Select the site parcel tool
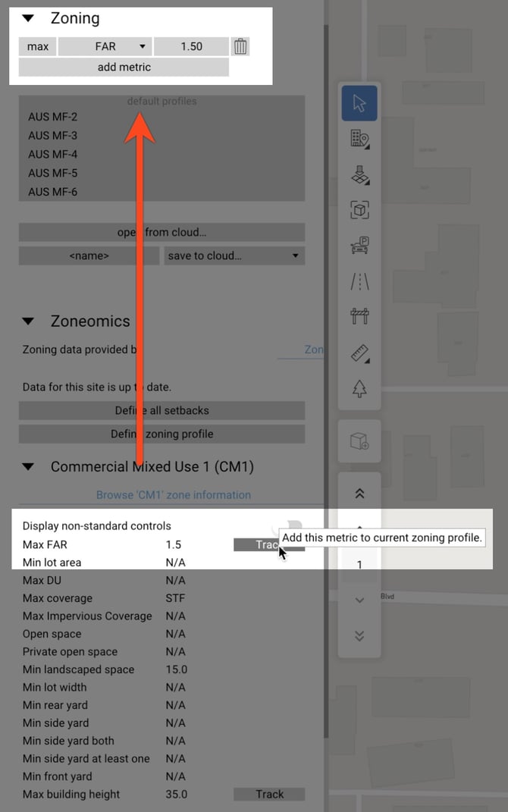Screen dimensions: 508x812 coord(359,175)
